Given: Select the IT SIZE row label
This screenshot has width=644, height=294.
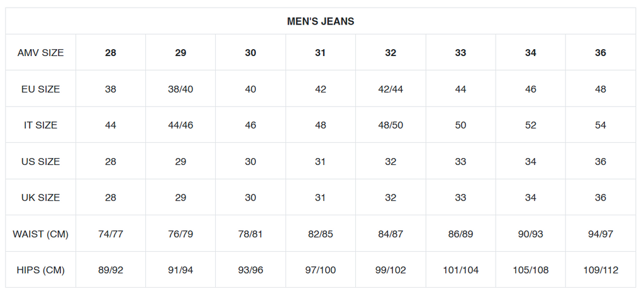Looking at the screenshot, I should click(41, 125).
